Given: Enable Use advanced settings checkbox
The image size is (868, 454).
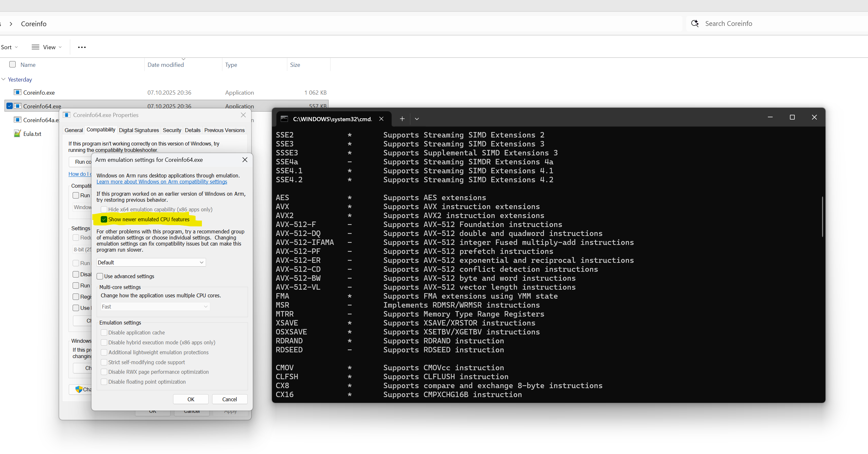Looking at the screenshot, I should point(100,277).
